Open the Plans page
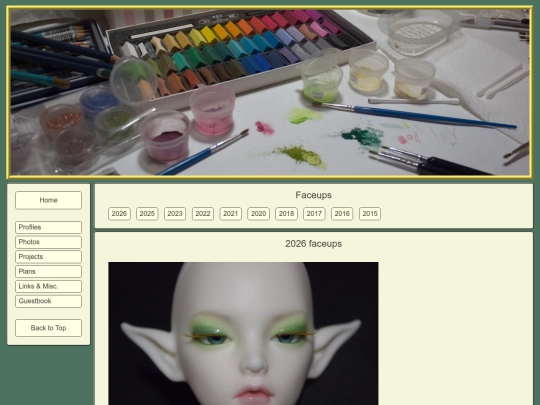The image size is (540, 405). [x=48, y=272]
